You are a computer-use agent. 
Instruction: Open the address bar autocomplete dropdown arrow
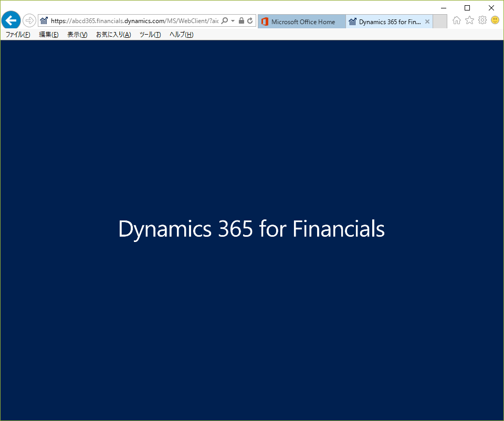[233, 21]
